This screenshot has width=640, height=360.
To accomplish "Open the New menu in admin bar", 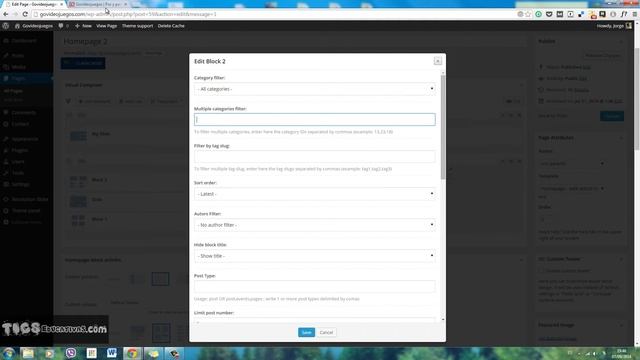I will (x=83, y=26).
